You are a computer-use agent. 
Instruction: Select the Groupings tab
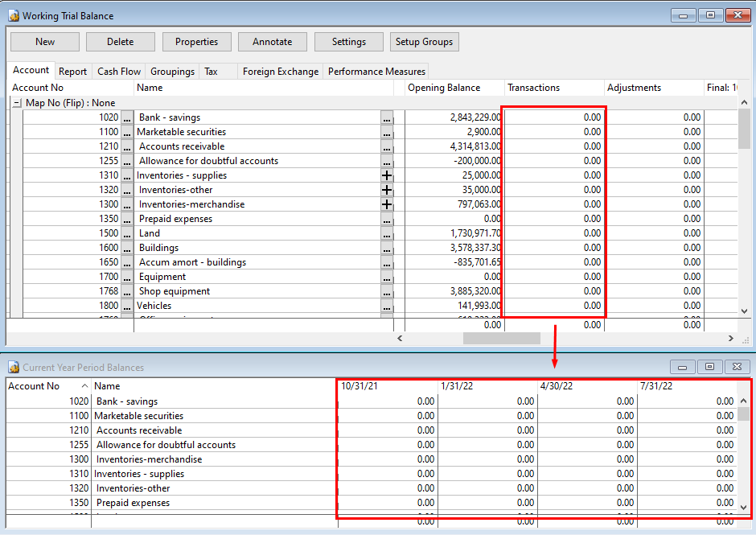pos(172,72)
